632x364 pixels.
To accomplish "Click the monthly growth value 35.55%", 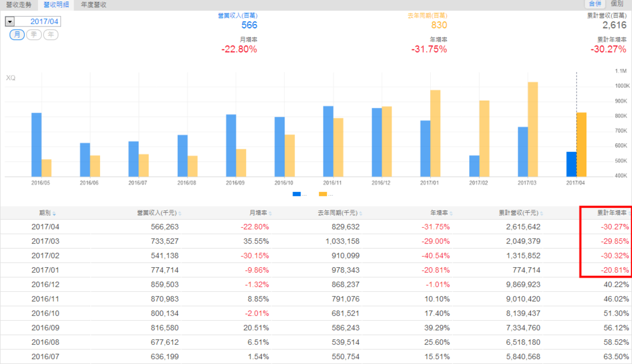I will (x=256, y=241).
